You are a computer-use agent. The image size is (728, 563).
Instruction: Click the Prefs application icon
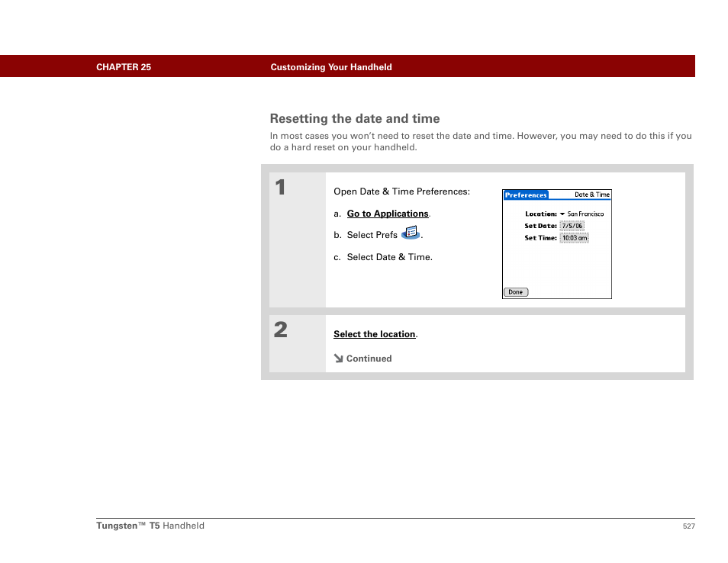click(x=411, y=233)
